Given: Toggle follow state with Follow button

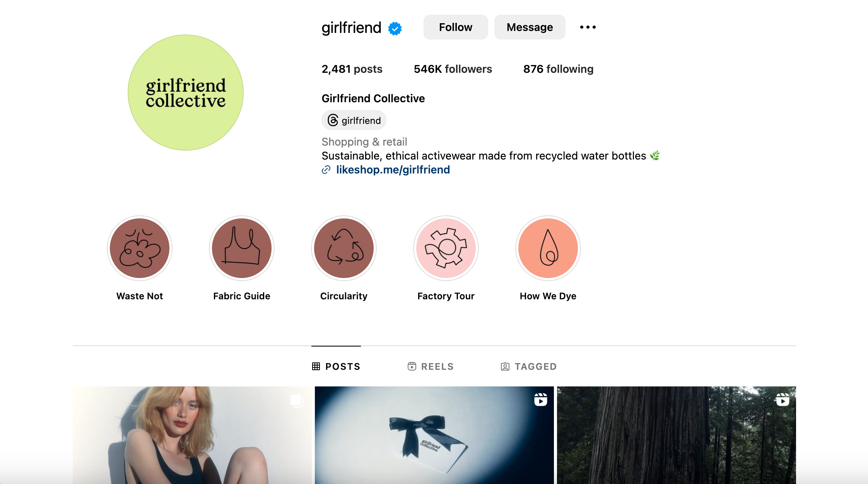Looking at the screenshot, I should 455,27.
